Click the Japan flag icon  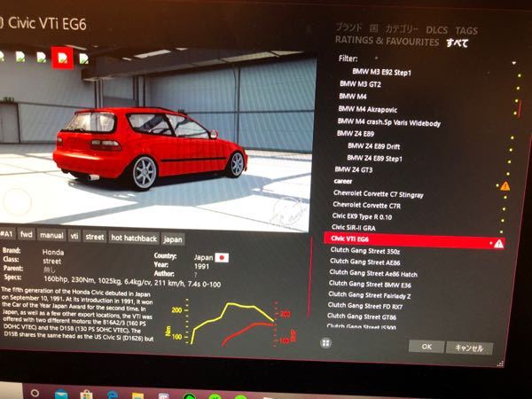click(222, 258)
